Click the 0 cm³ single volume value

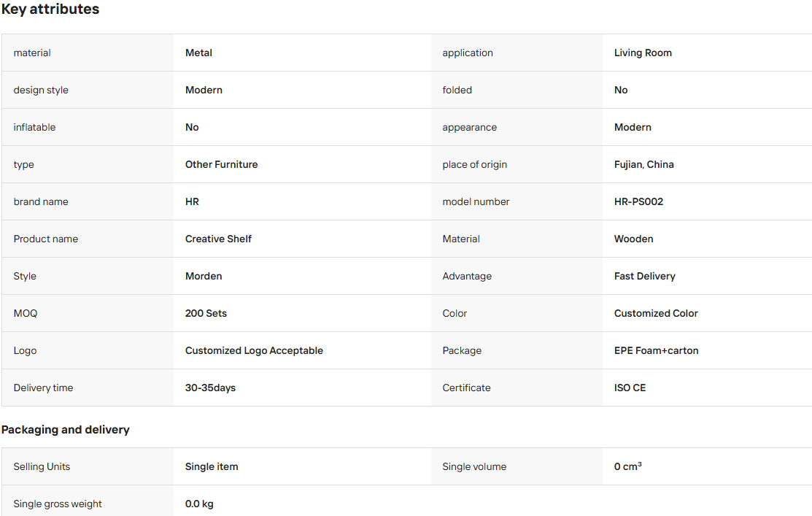point(627,466)
